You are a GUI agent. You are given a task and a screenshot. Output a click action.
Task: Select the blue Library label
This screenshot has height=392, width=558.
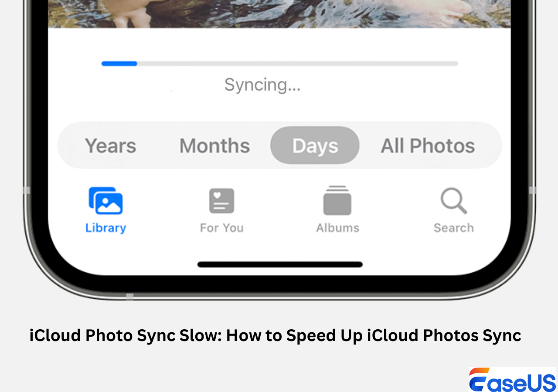[105, 228]
